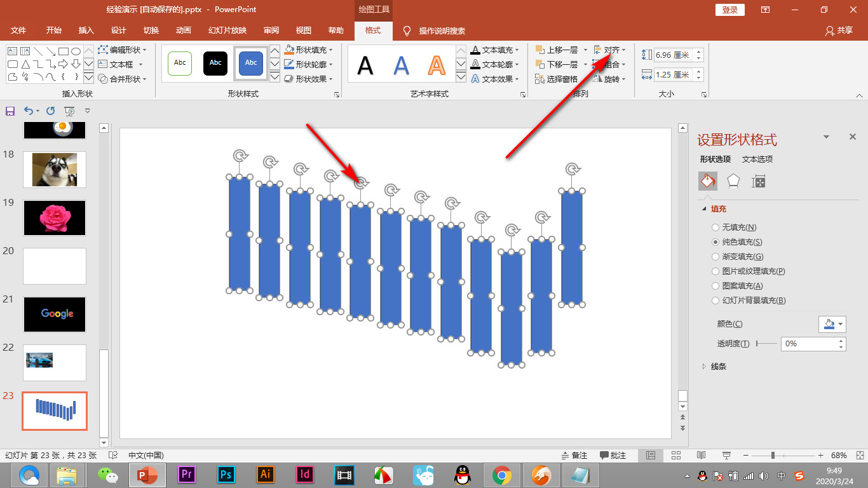Select the triangle shape in shapes gallery
This screenshot has width=868, height=488.
(x=25, y=64)
